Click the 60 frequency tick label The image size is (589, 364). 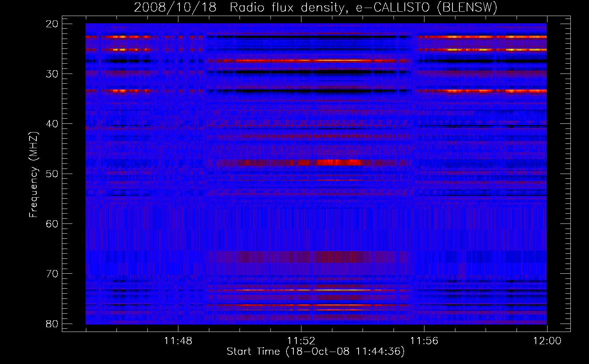pyautogui.click(x=53, y=223)
